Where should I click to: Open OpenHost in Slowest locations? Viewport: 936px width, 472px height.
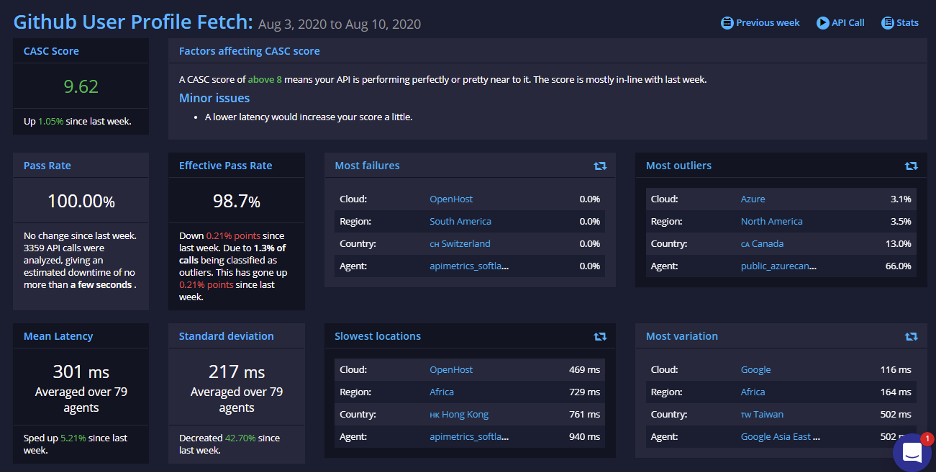[x=451, y=370]
